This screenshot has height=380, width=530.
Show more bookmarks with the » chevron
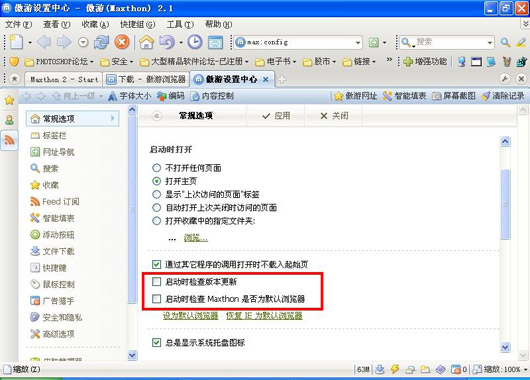[x=389, y=60]
